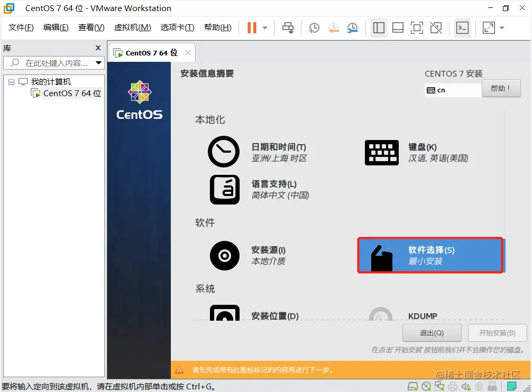Click the 开始安装(B) button
Screen dimensions: 532x392
click(496, 333)
